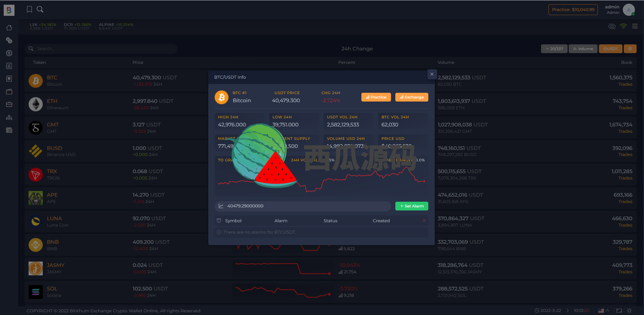Click the JASMY sparkline chart
The height and width of the screenshot is (315, 644).
[x=283, y=268]
